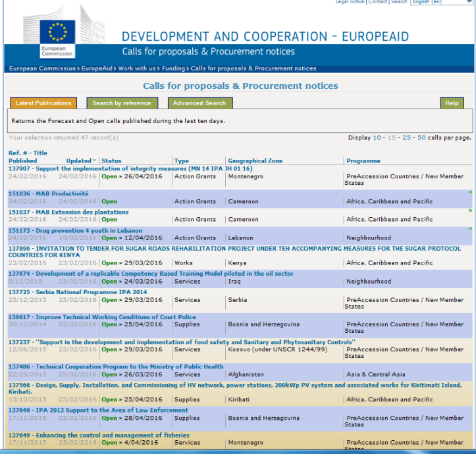This screenshot has height=454, width=476.
Task: Go to EuropeAid in breadcrumb
Action: [x=98, y=68]
